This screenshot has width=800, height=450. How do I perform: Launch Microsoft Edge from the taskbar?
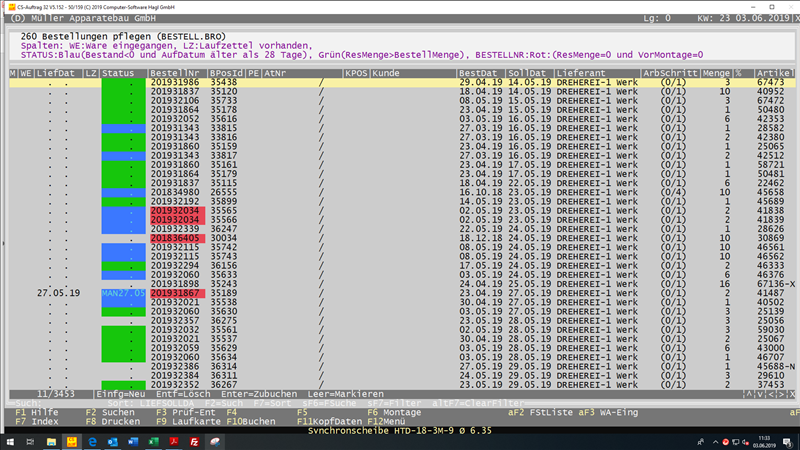[x=92, y=442]
